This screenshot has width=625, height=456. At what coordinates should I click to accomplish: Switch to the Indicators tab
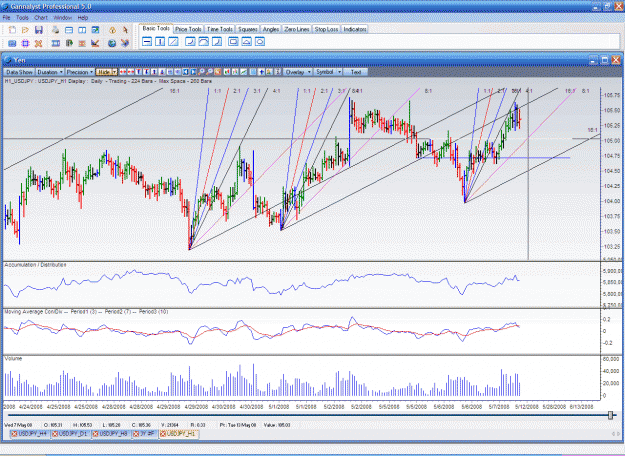[355, 29]
